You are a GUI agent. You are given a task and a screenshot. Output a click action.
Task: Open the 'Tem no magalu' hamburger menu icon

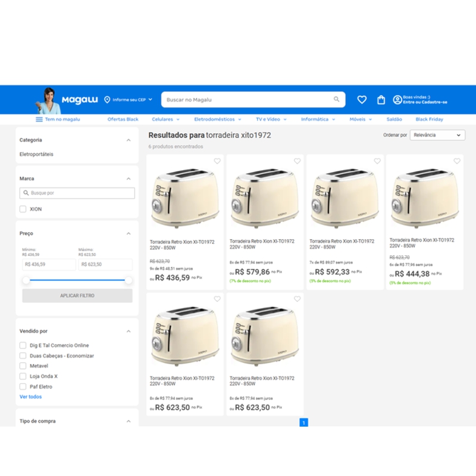[39, 120]
